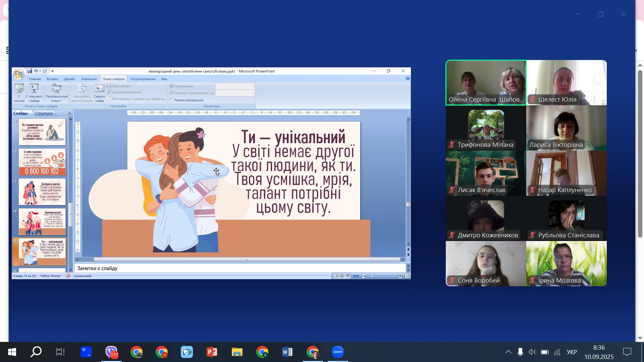Click 'С текущего слайда' slideshow icon
Viewport: 644px width, 362px height.
coord(34,89)
